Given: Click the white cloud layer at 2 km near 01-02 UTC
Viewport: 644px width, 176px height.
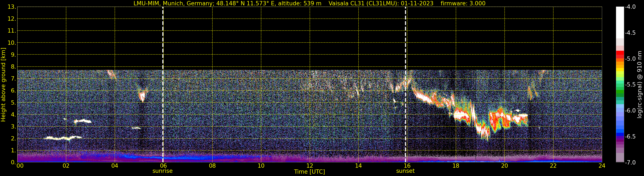Looking at the screenshot, I should (63, 138).
